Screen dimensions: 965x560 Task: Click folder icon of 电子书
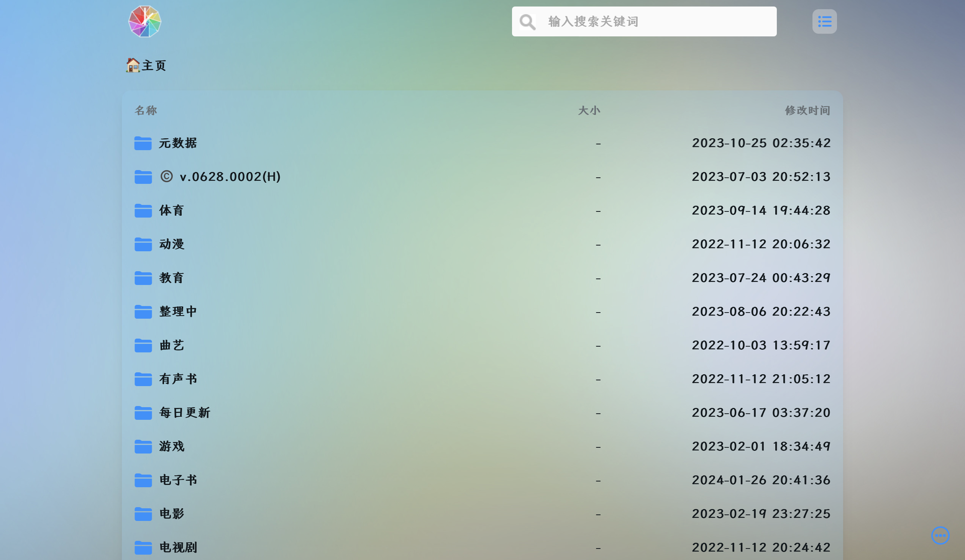(x=143, y=480)
